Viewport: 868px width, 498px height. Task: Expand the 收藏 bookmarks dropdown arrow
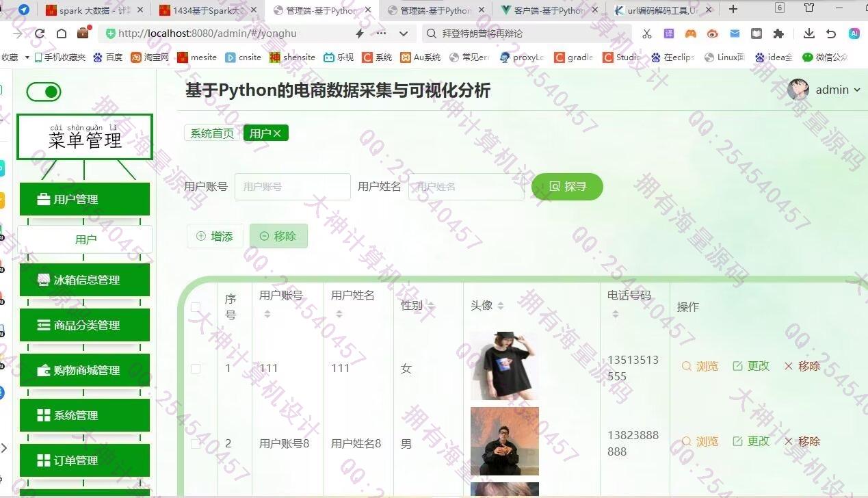[x=27, y=57]
